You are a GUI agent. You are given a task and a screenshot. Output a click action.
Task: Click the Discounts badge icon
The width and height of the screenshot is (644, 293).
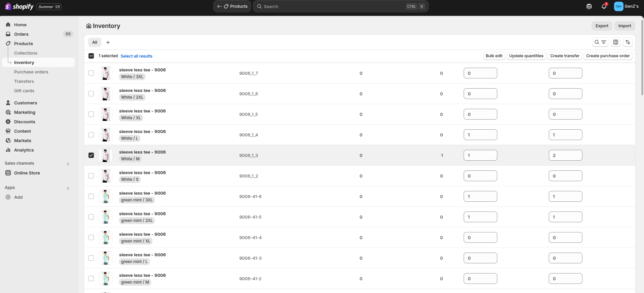click(x=8, y=122)
